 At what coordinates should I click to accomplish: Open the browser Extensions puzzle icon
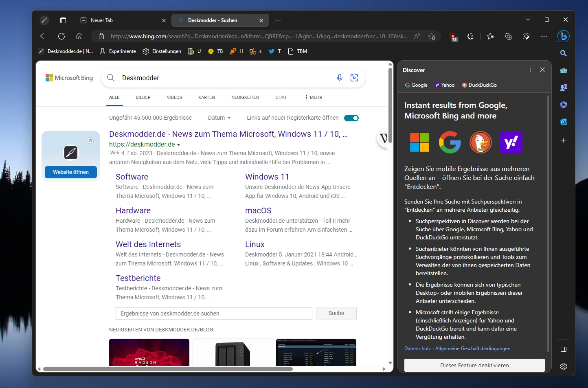tap(470, 36)
